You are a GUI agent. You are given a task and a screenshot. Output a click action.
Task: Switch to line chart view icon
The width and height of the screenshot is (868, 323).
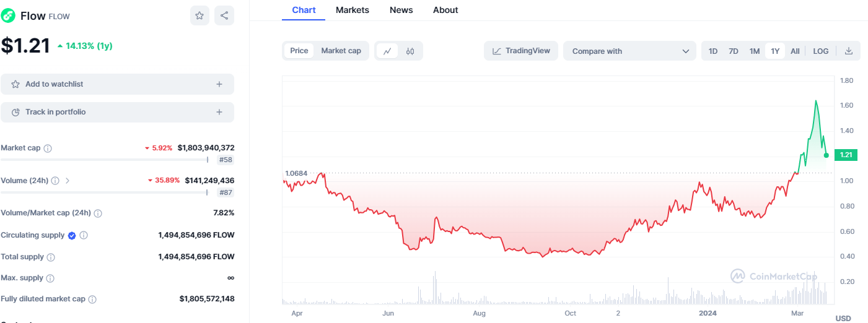(x=387, y=51)
